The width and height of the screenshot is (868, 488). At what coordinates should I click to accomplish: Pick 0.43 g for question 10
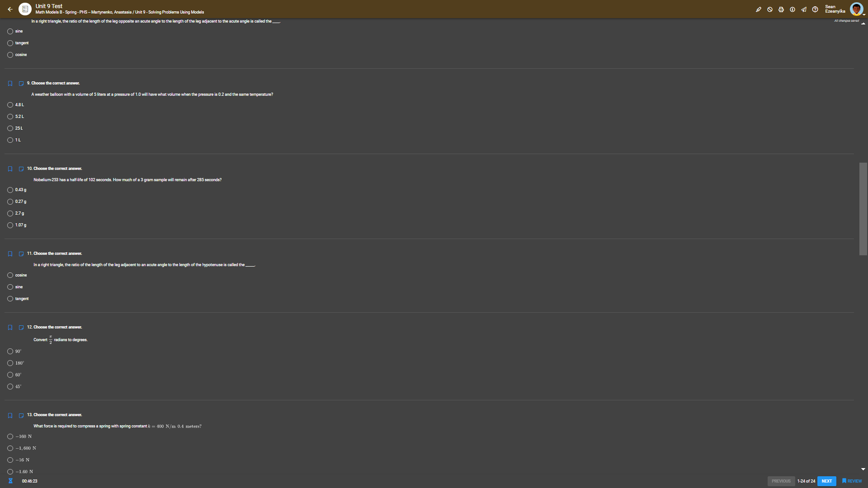click(10, 190)
